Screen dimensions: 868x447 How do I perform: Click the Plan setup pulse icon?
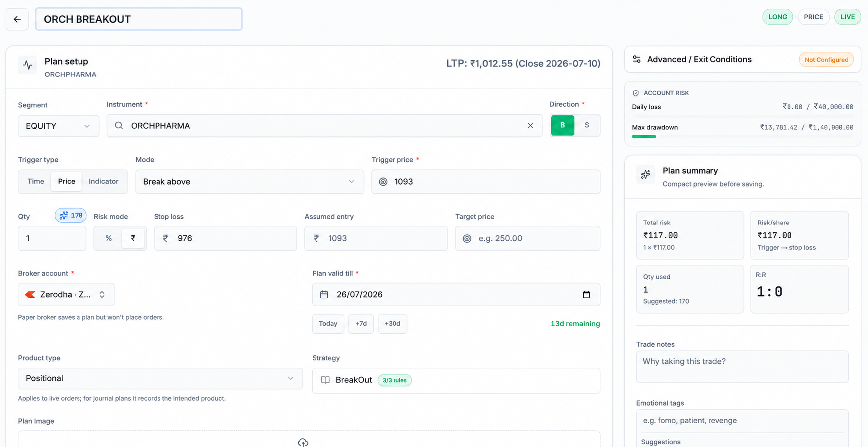point(28,65)
